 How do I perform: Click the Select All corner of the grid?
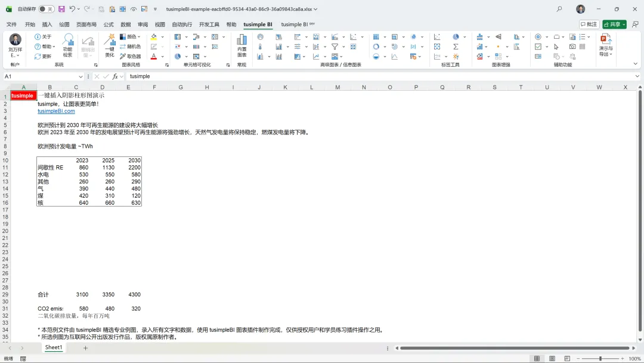[x=5, y=87]
